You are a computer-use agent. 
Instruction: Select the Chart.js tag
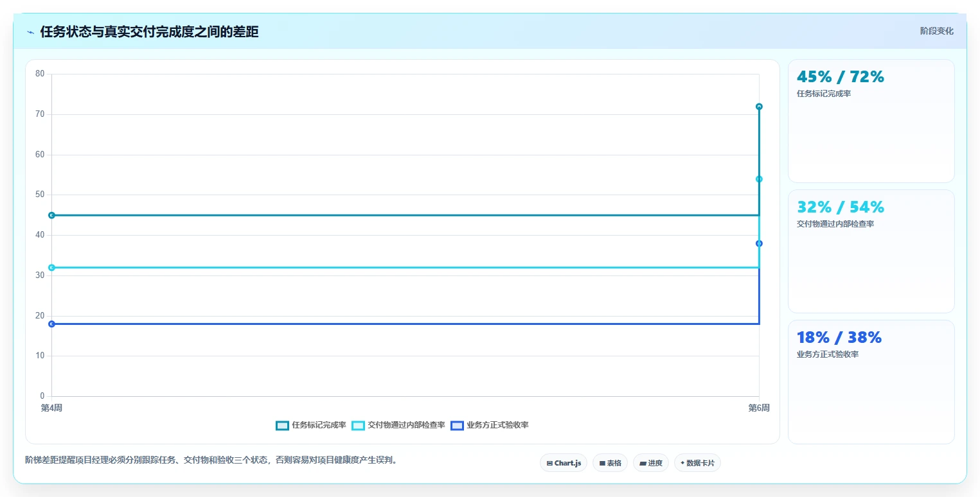(x=564, y=463)
